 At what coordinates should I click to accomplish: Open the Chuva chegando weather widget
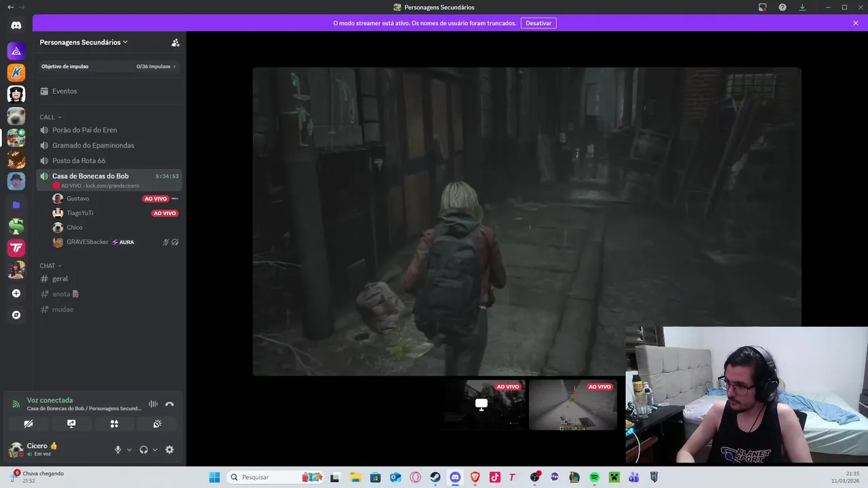click(37, 477)
